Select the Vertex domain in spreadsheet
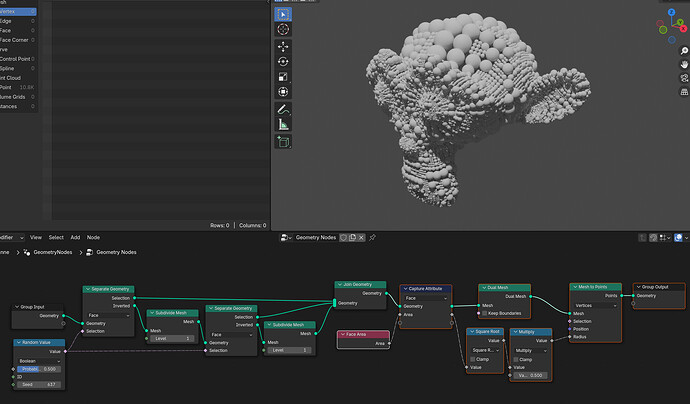Screen dimensions: 690x404 click(x=18, y=11)
